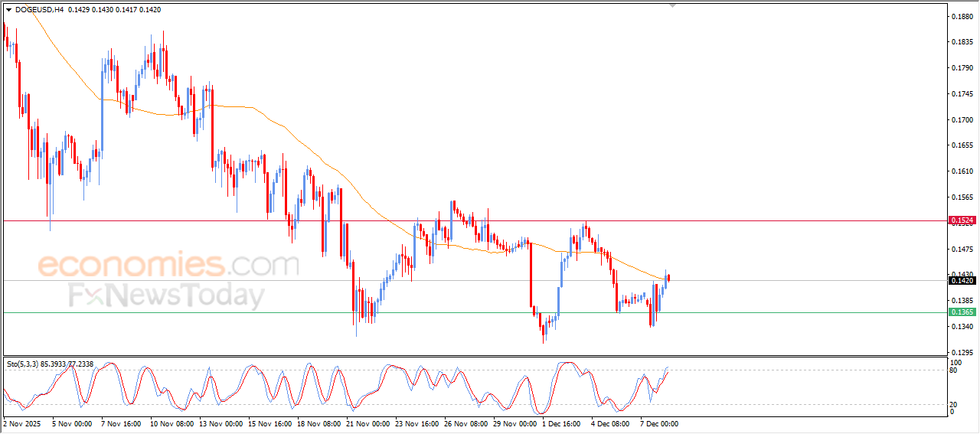Click the 13 Nov 00:00 time label
The image size is (980, 434).
tap(222, 423)
